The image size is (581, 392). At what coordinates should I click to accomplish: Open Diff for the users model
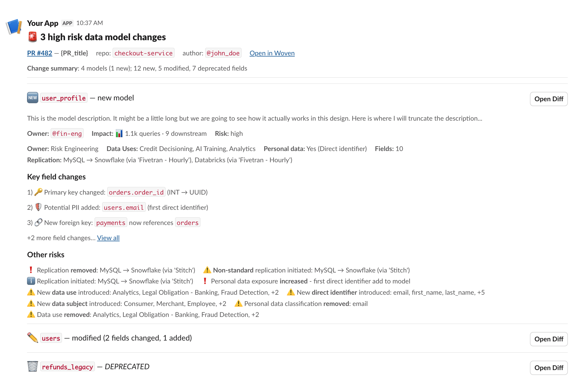coord(549,339)
